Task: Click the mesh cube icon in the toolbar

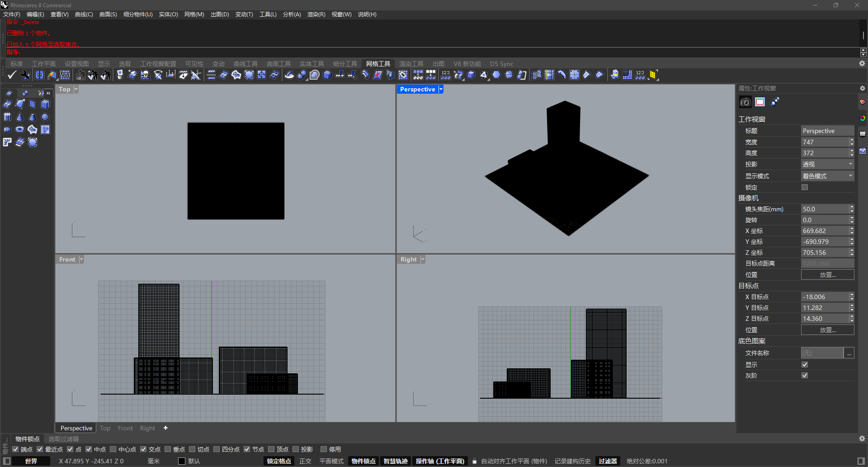Action: [327, 75]
